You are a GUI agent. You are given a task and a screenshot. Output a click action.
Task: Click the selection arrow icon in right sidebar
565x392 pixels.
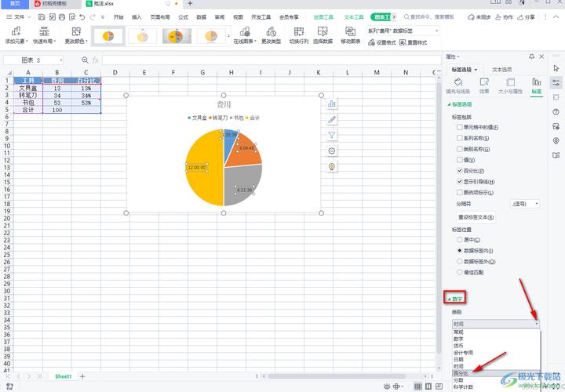556,68
